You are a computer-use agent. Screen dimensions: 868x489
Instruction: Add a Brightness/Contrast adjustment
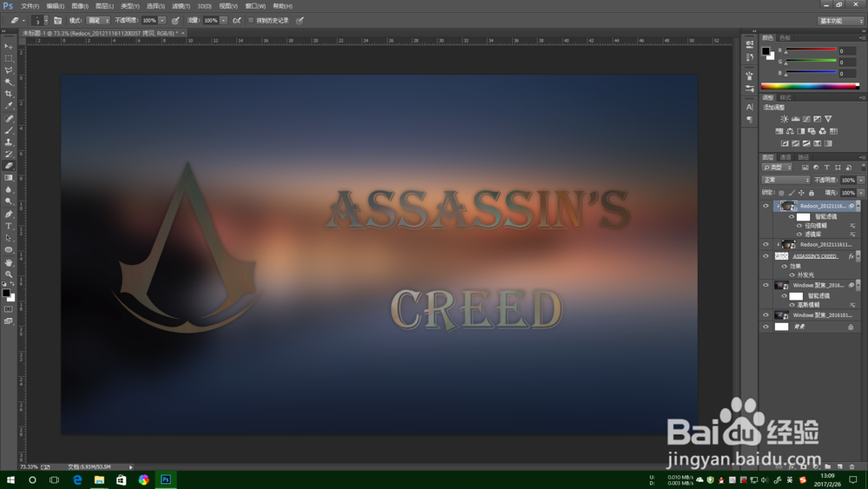click(x=785, y=119)
